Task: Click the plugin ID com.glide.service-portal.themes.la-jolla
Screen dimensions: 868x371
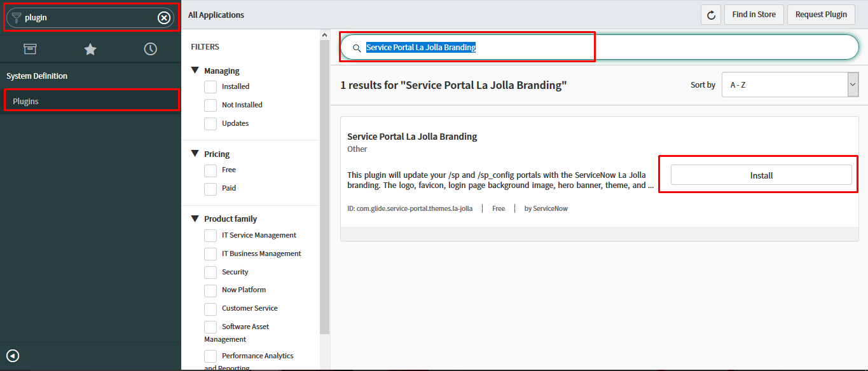Action: click(410, 208)
